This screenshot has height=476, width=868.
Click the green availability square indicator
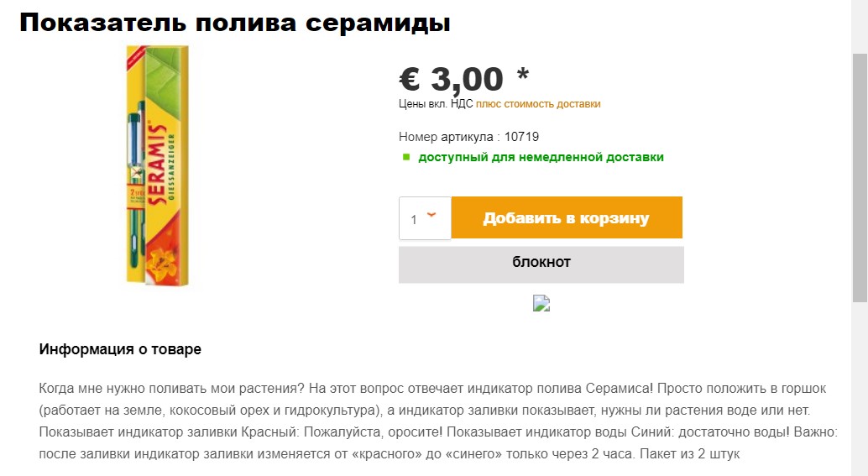[x=406, y=157]
